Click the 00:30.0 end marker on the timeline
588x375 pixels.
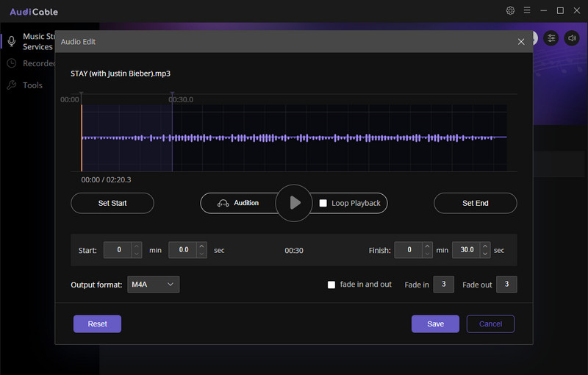click(x=173, y=96)
